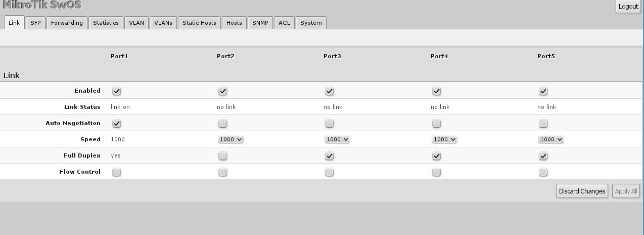Enable Flow Control on Port1
This screenshot has width=644, height=235.
pyautogui.click(x=116, y=172)
